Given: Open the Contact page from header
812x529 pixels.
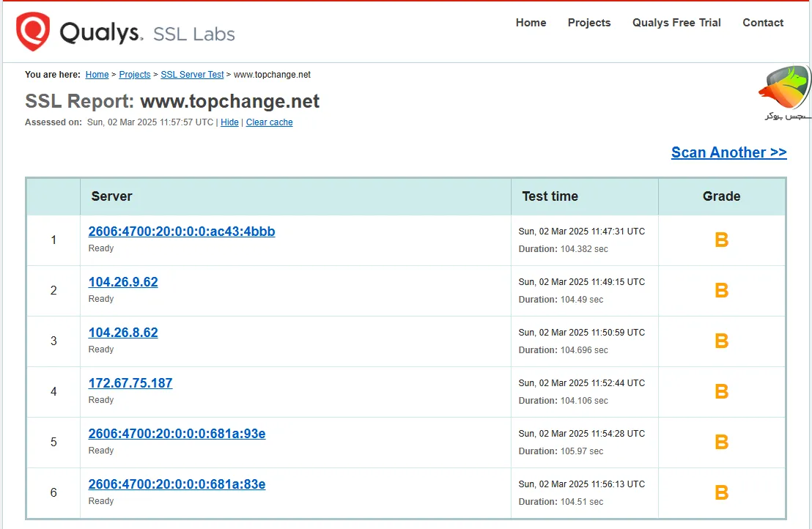Looking at the screenshot, I should pyautogui.click(x=763, y=23).
